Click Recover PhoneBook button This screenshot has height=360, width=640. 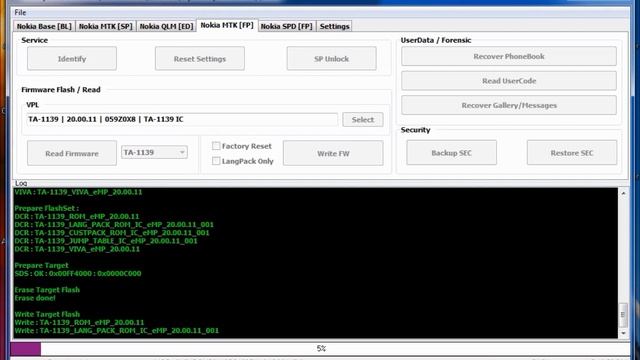pos(509,56)
